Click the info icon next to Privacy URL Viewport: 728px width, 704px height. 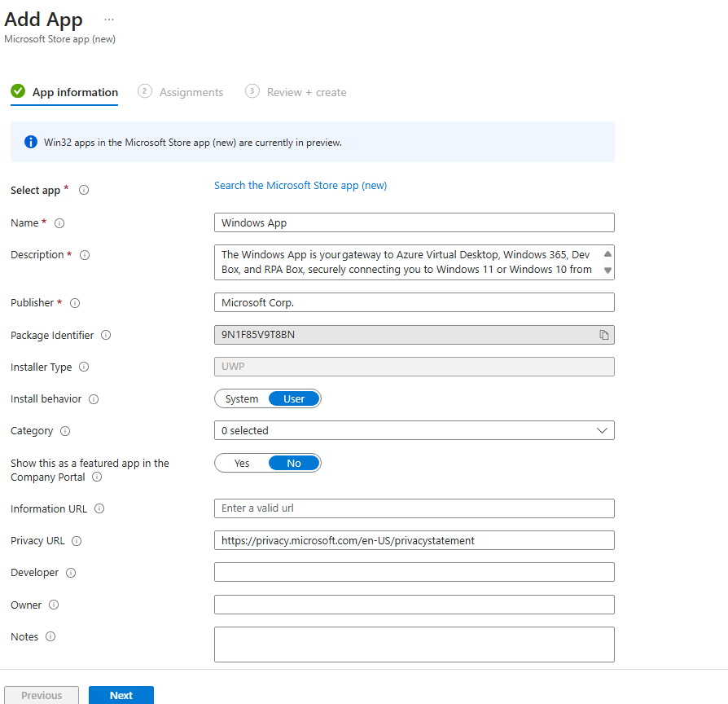click(77, 541)
